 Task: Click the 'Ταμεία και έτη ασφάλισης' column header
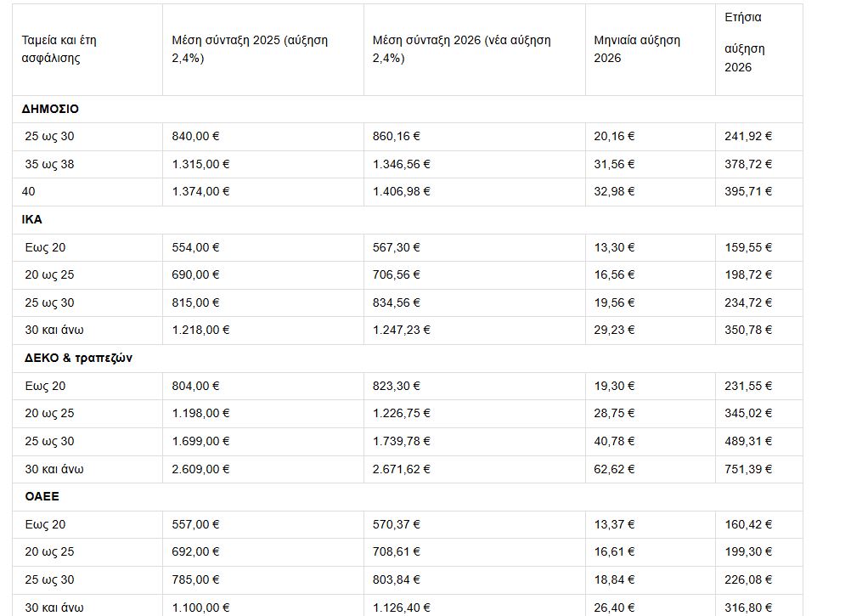tap(65, 49)
